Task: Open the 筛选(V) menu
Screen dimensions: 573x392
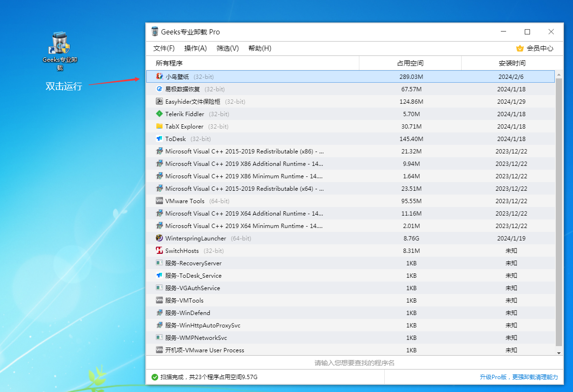Action: (227, 48)
